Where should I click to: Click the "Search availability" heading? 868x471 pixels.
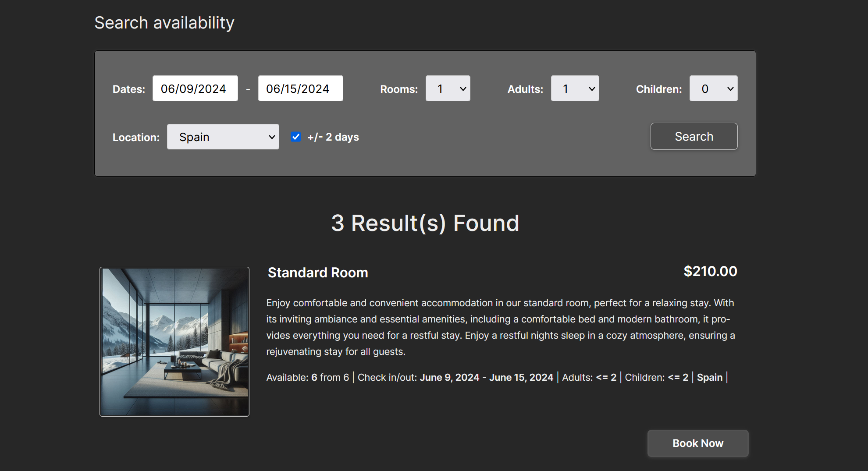[164, 23]
